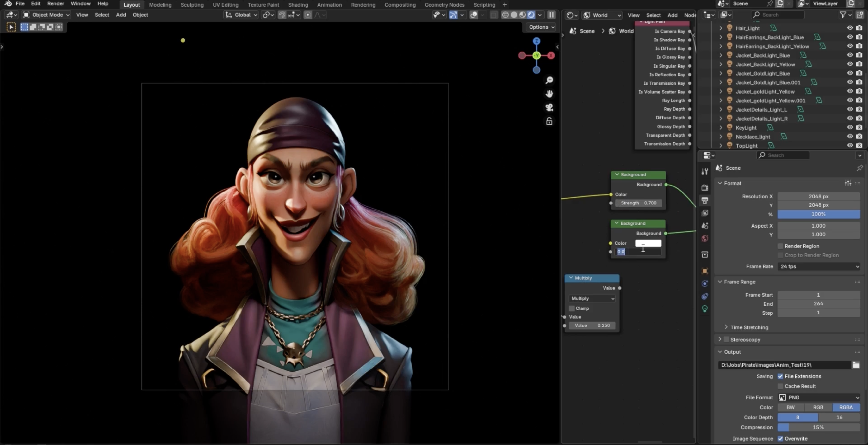Open the Frame Rate dropdown

click(x=819, y=266)
